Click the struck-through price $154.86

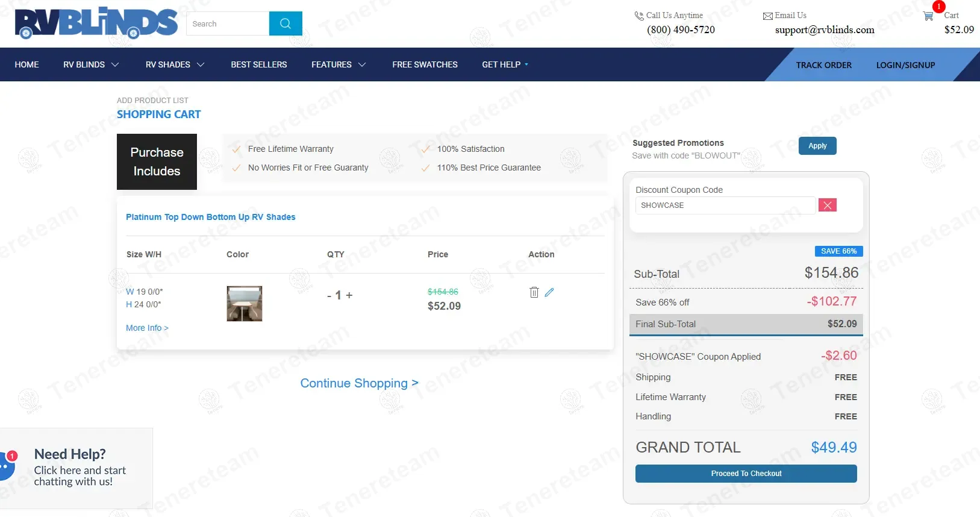point(443,292)
